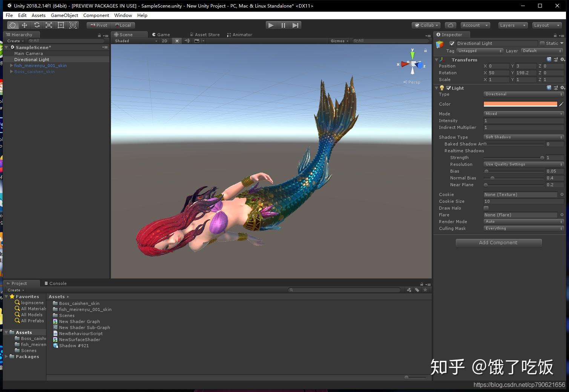Select the Scale tool
Screen dimensions: 569x392
pos(49,25)
